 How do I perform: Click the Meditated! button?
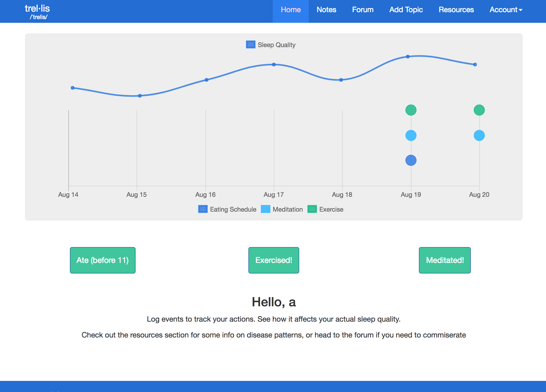click(x=445, y=260)
